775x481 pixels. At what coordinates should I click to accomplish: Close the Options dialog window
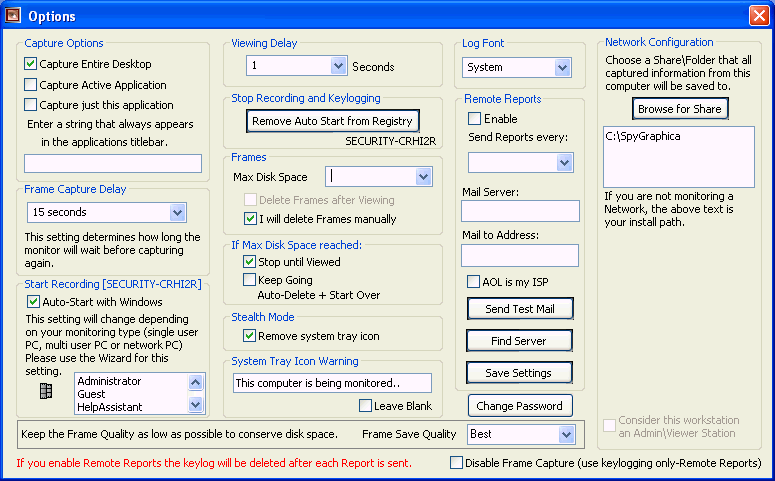pos(759,16)
